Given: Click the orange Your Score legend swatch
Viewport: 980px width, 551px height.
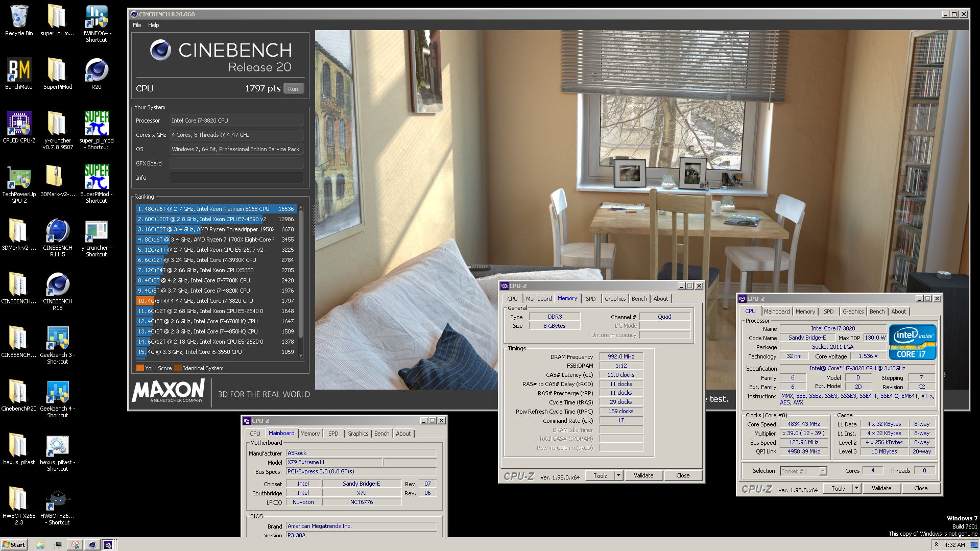Looking at the screenshot, I should click(x=140, y=368).
